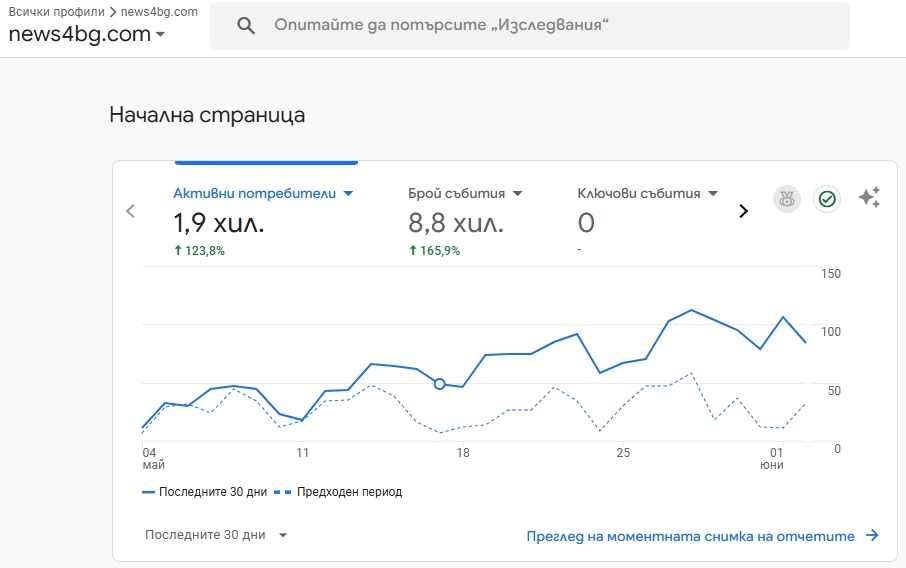Viewport: 906px width, 568px height.
Task: Click the "Всички профили" breadcrumb link
Action: click(57, 12)
